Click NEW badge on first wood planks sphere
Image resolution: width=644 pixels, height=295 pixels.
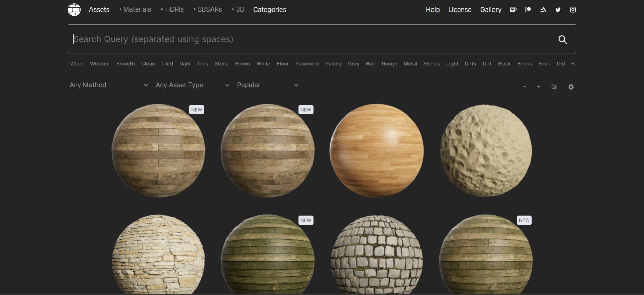point(197,110)
